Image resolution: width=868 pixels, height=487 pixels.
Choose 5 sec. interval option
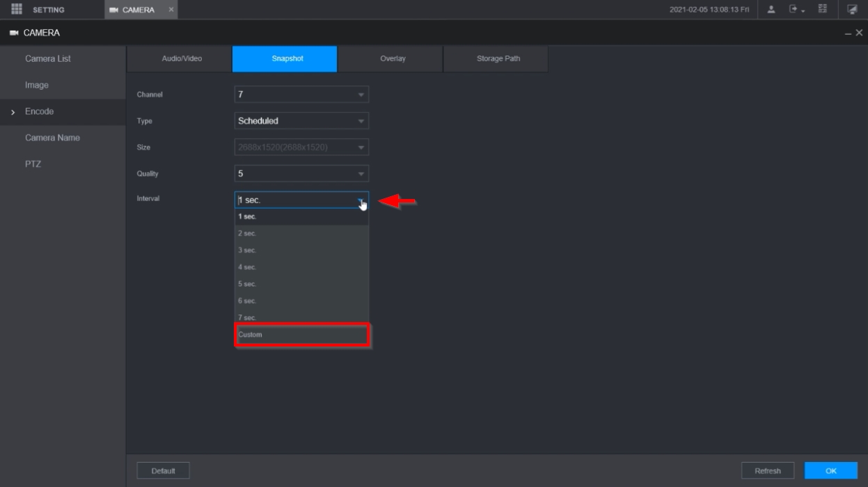tap(301, 284)
